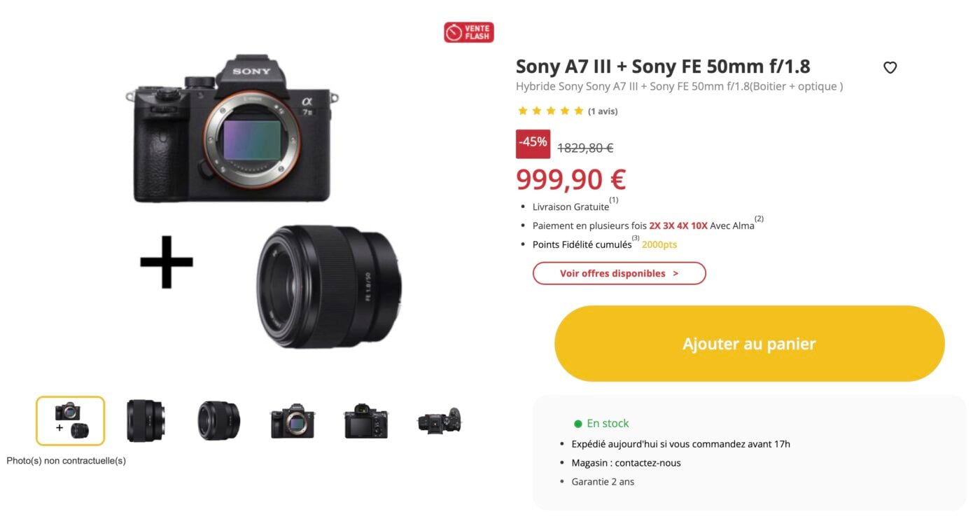Choose the 10X payment option
The height and width of the screenshot is (519, 980).
(x=699, y=226)
